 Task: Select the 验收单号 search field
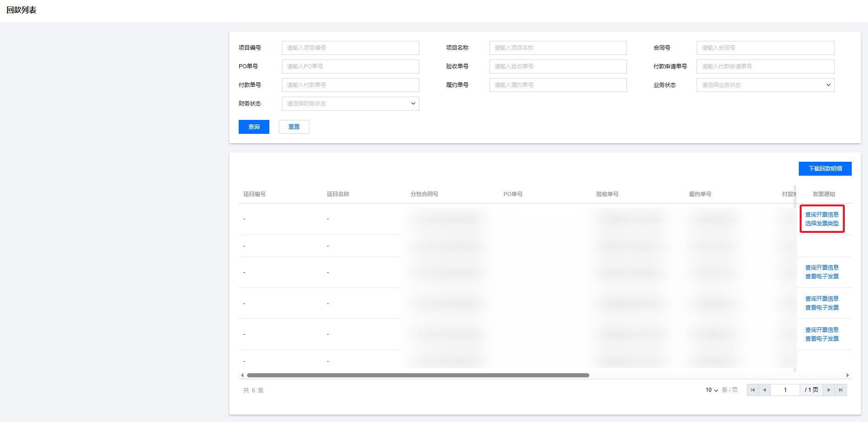click(558, 66)
